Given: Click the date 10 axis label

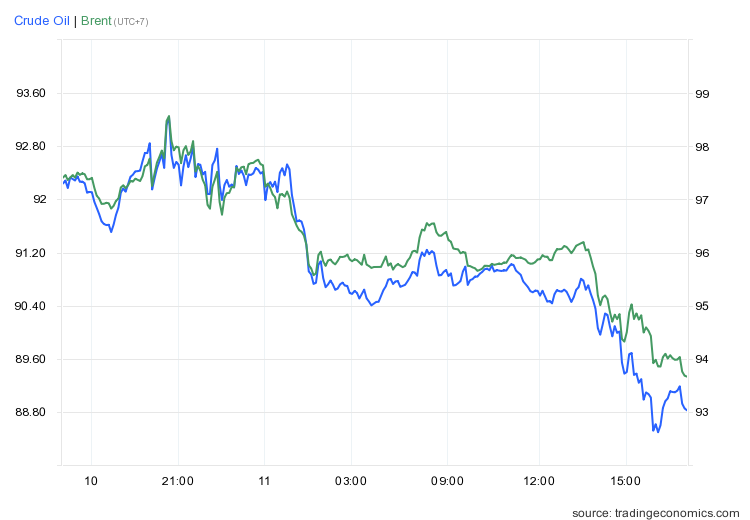Looking at the screenshot, I should 91,482.
